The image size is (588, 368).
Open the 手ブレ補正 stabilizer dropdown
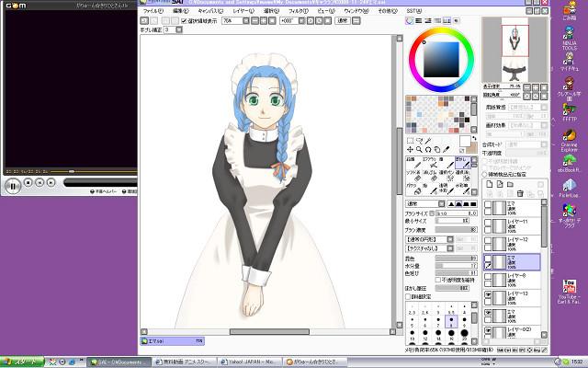[x=179, y=29]
